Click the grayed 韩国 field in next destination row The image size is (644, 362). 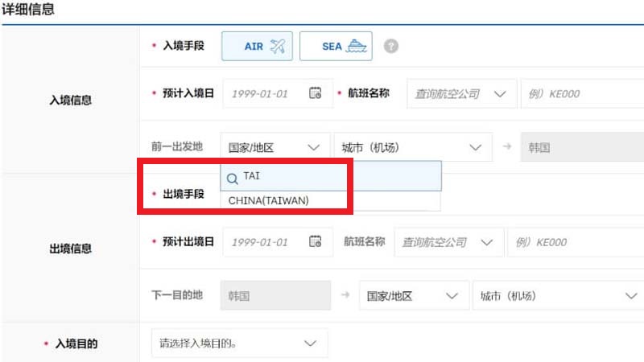pos(275,295)
